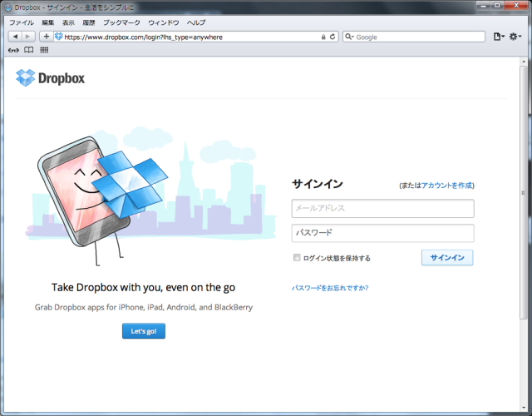
Task: Click the vertical scrollbar thumb
Action: coord(524,192)
